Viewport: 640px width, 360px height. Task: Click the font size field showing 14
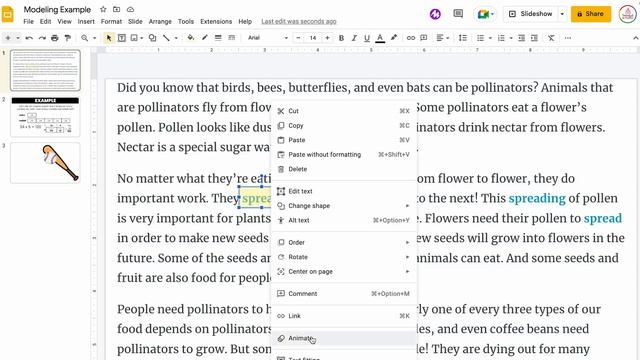(313, 38)
